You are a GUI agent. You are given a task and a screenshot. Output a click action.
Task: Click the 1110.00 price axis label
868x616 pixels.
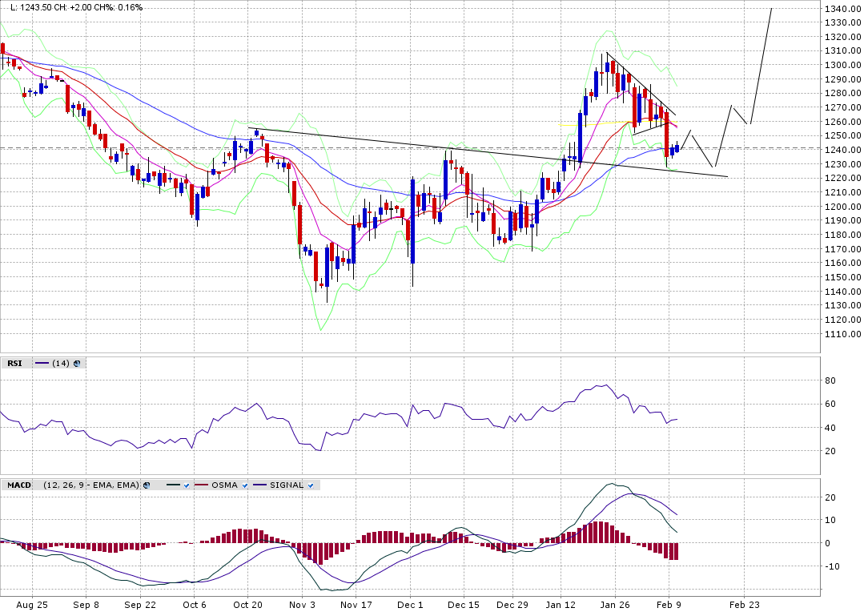[x=843, y=334]
